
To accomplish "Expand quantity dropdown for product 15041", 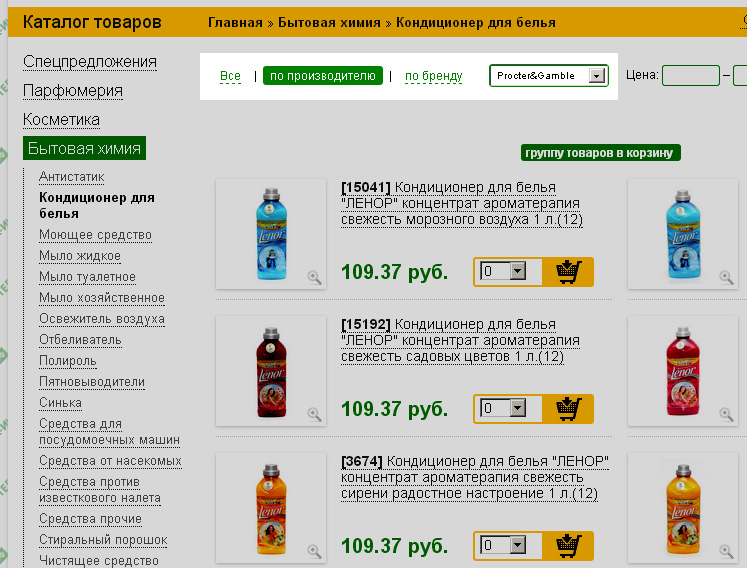I will click(x=518, y=271).
